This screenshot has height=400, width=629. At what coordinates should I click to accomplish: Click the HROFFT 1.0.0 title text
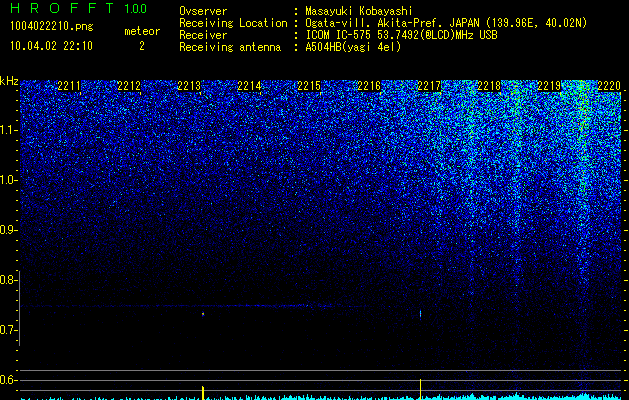(79, 8)
